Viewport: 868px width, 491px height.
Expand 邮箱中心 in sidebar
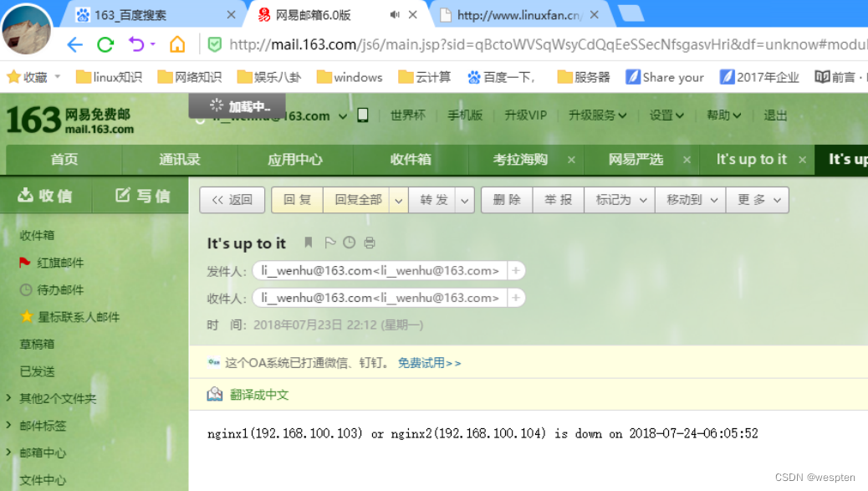9,452
